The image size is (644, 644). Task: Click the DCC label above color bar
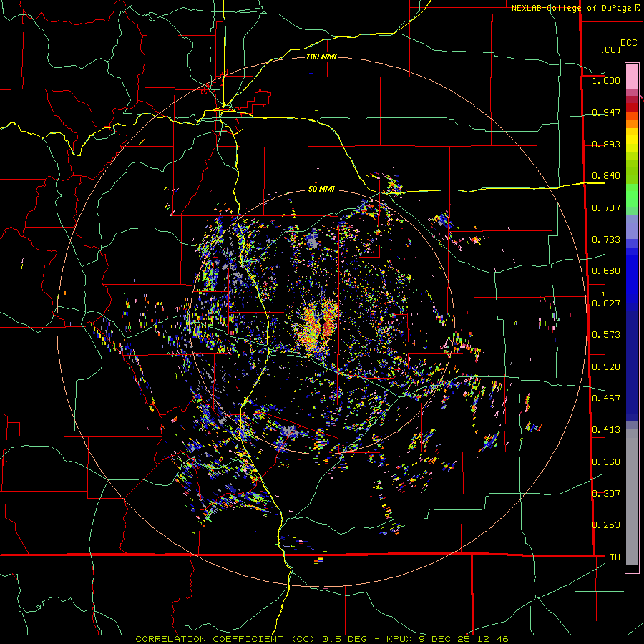click(x=628, y=43)
